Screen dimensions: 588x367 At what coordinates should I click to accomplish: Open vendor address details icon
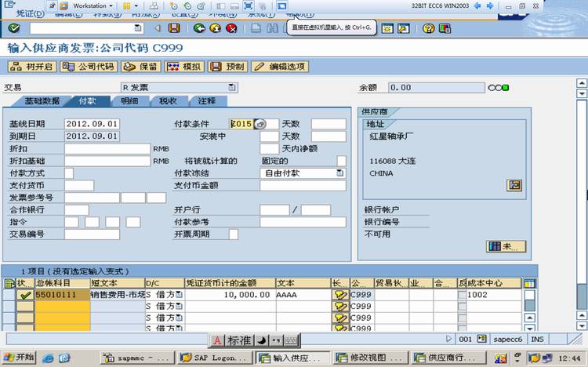click(514, 185)
